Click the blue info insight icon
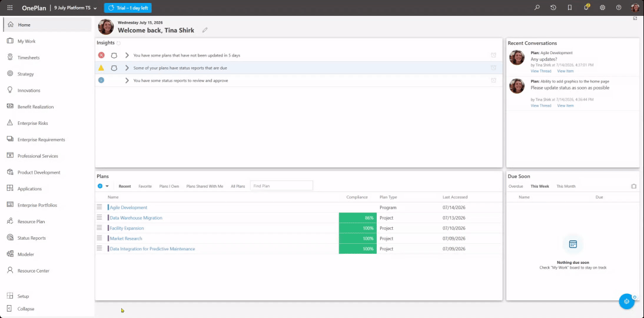 [101, 81]
